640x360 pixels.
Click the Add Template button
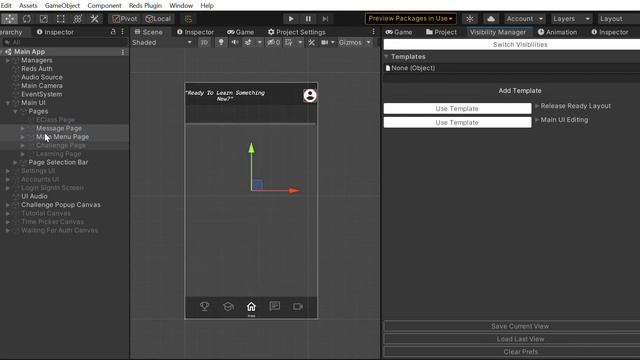(520, 91)
